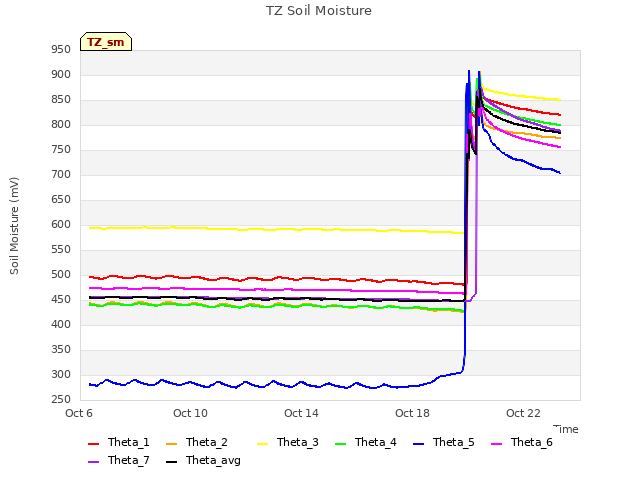Click the 700 y-axis tick label

(61, 175)
